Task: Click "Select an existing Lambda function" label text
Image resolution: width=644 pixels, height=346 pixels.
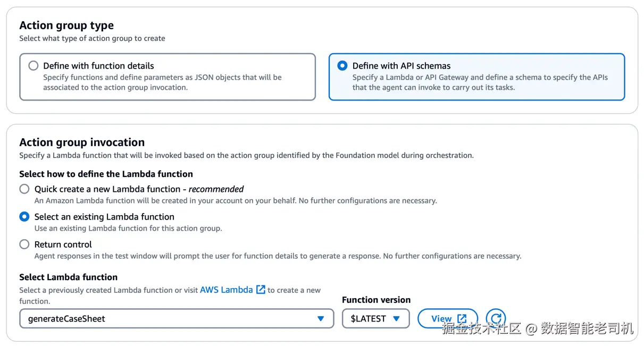Action: point(104,217)
